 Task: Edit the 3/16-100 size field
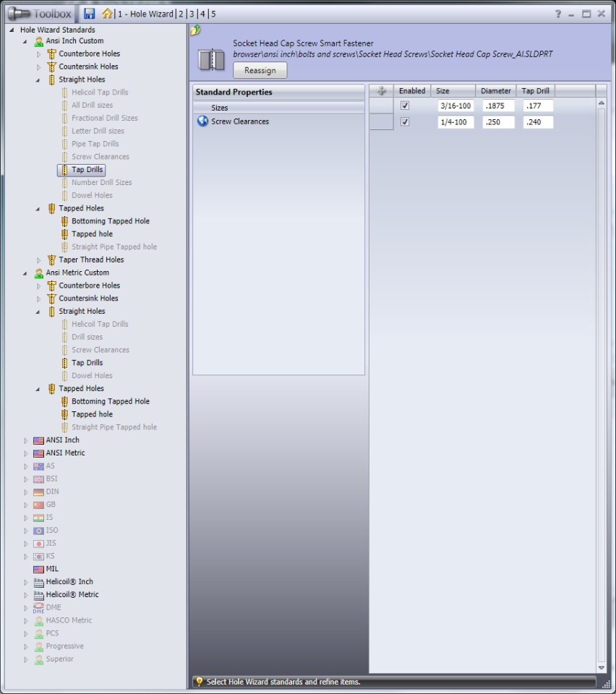(x=455, y=106)
